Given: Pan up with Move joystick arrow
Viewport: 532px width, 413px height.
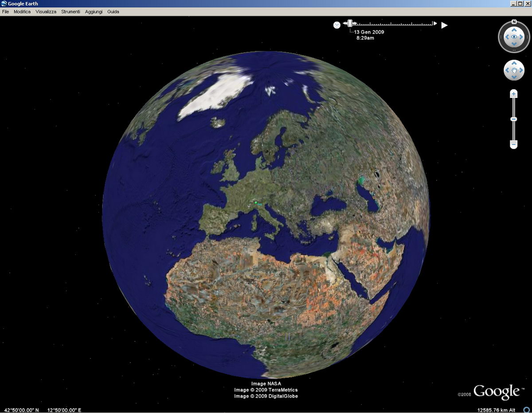Looking at the screenshot, I should coord(514,64).
